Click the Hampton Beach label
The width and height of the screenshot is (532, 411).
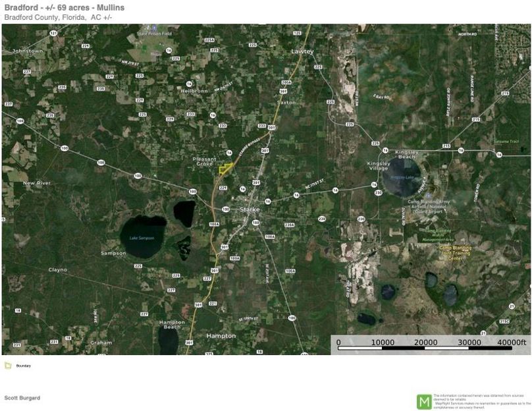[x=172, y=324]
